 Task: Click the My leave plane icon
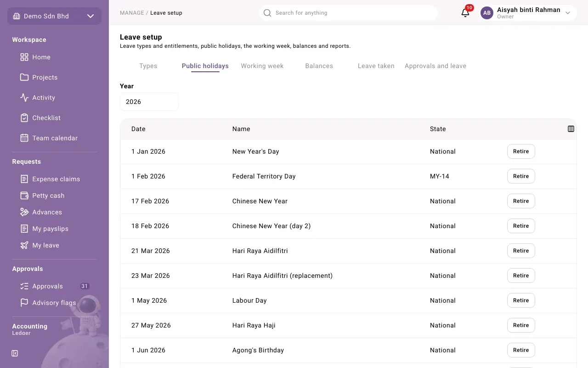(24, 245)
